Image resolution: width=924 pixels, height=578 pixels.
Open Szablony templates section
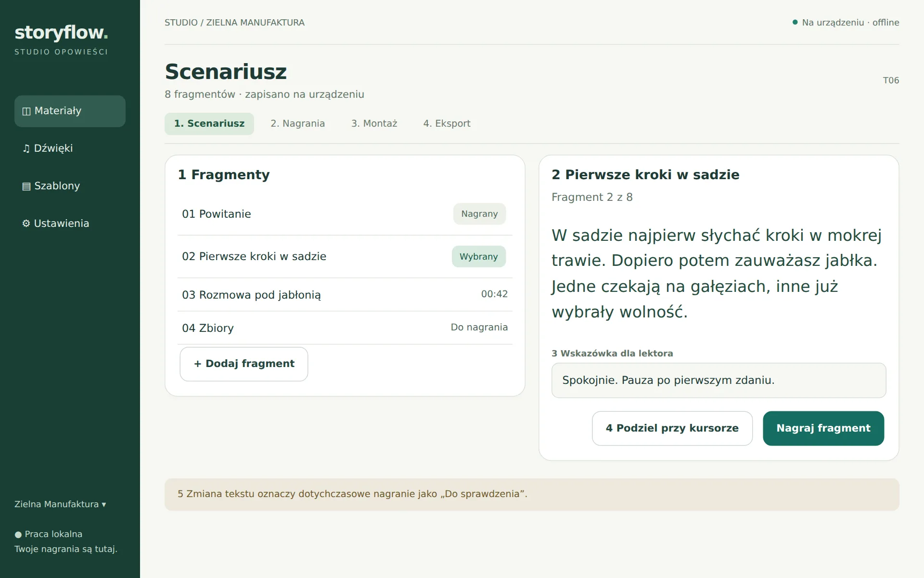click(x=70, y=186)
